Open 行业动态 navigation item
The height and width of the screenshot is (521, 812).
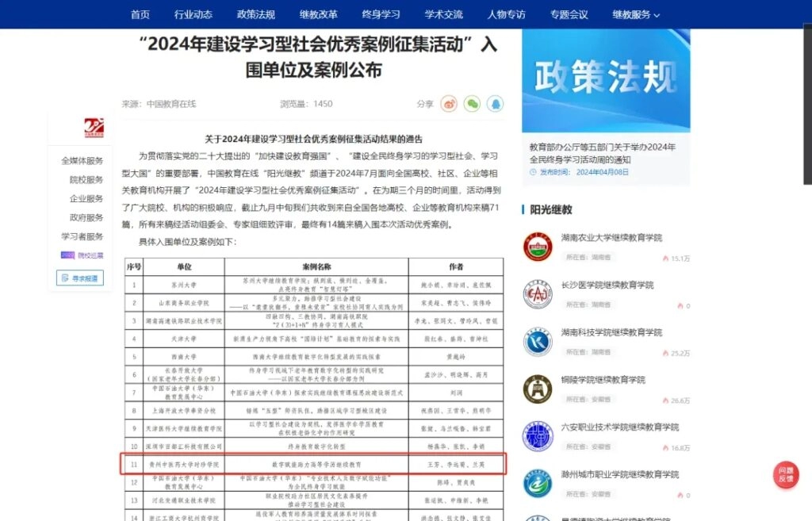[193, 14]
